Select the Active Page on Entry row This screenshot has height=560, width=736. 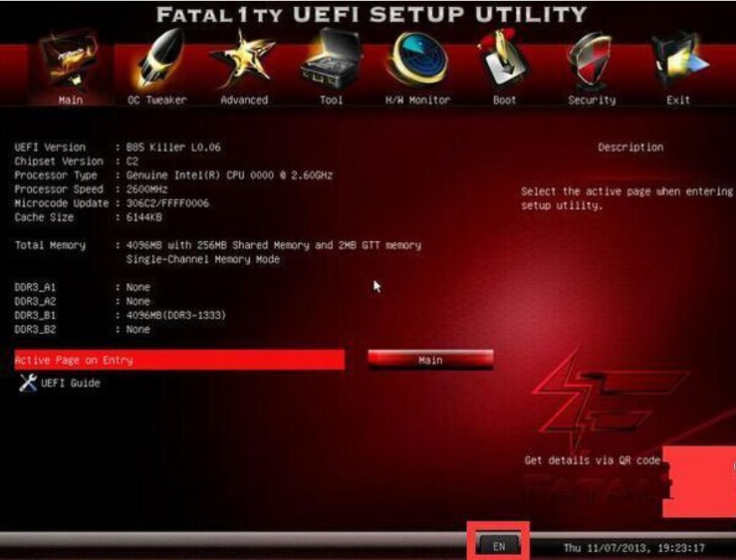click(179, 360)
